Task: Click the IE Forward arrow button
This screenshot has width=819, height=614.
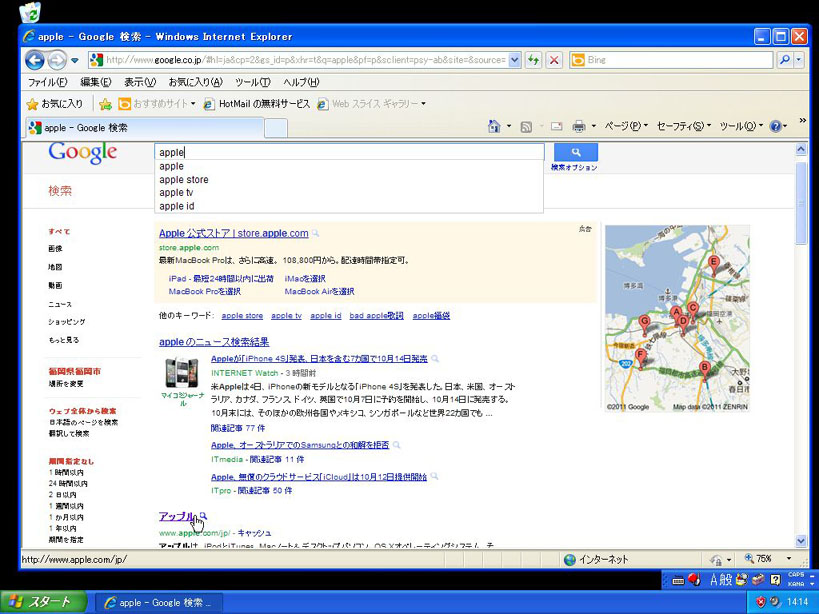Action: 56,61
